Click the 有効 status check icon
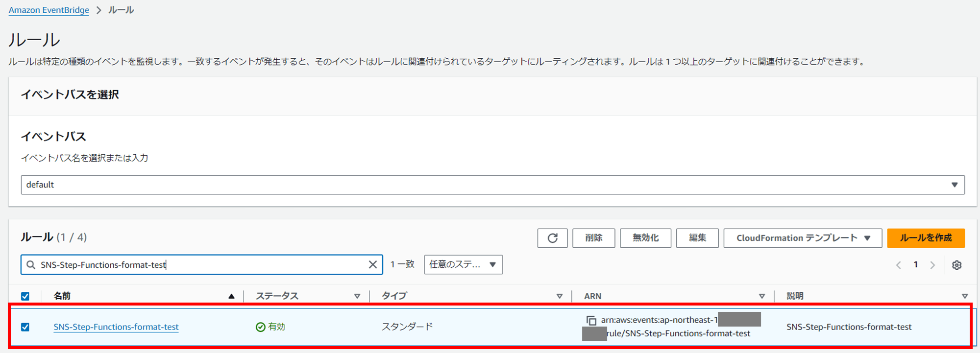 (261, 327)
